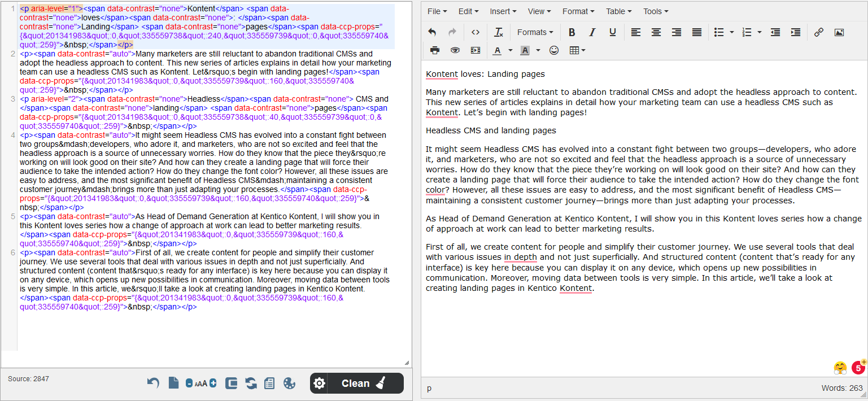
Task: Open the Source Code view icon
Action: point(476,32)
